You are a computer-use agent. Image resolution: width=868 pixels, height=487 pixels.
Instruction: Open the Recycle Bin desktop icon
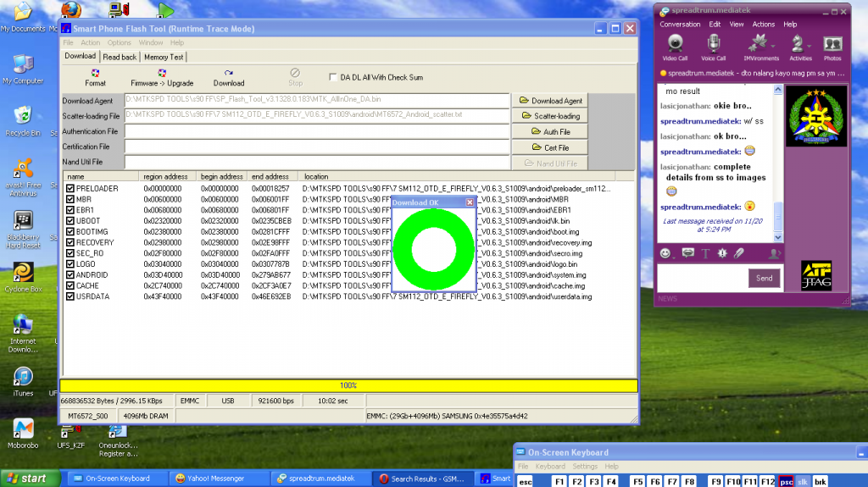[23, 117]
